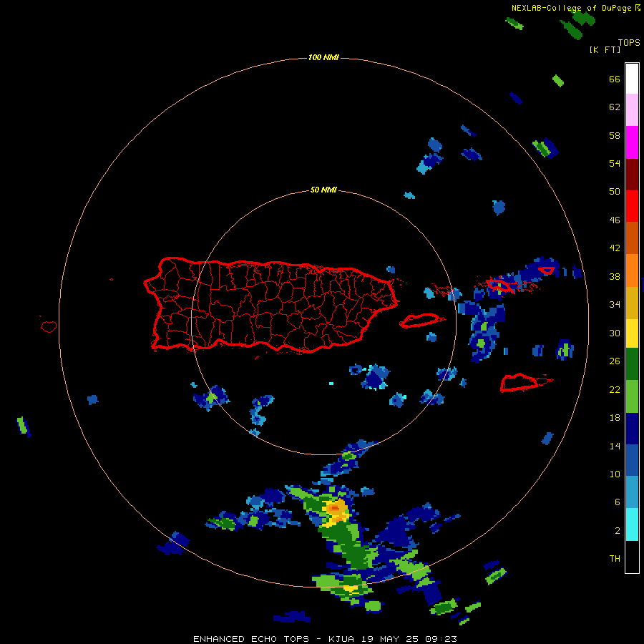Click the "38" legend value
The height and width of the screenshot is (644, 644).
[615, 276]
